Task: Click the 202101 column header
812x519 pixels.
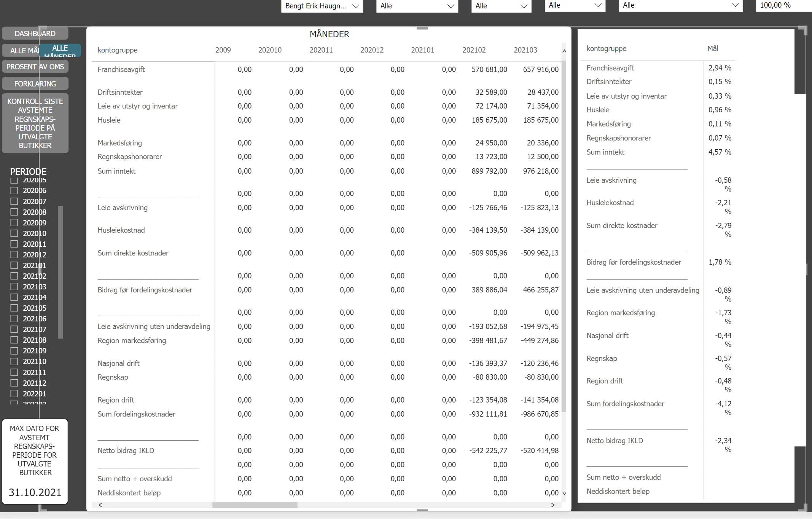Action: [x=423, y=50]
